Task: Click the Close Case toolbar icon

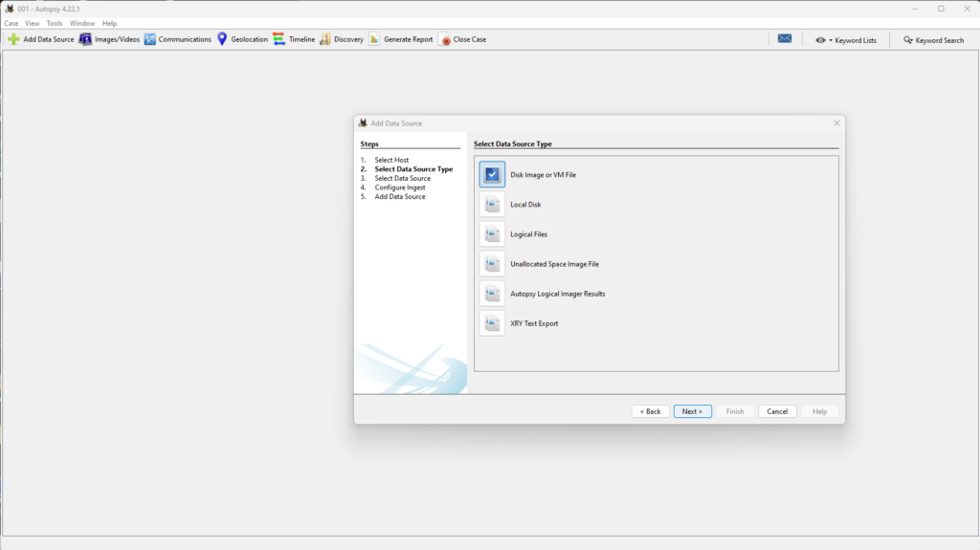Action: coord(446,40)
